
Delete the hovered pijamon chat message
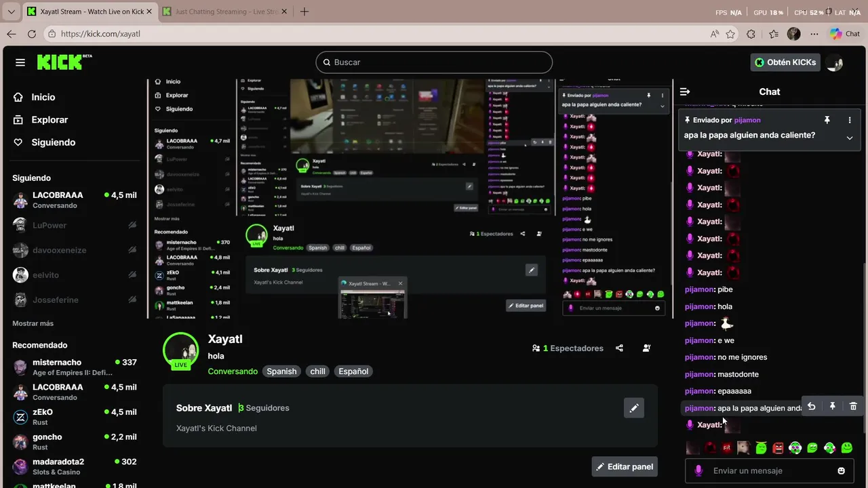(853, 407)
